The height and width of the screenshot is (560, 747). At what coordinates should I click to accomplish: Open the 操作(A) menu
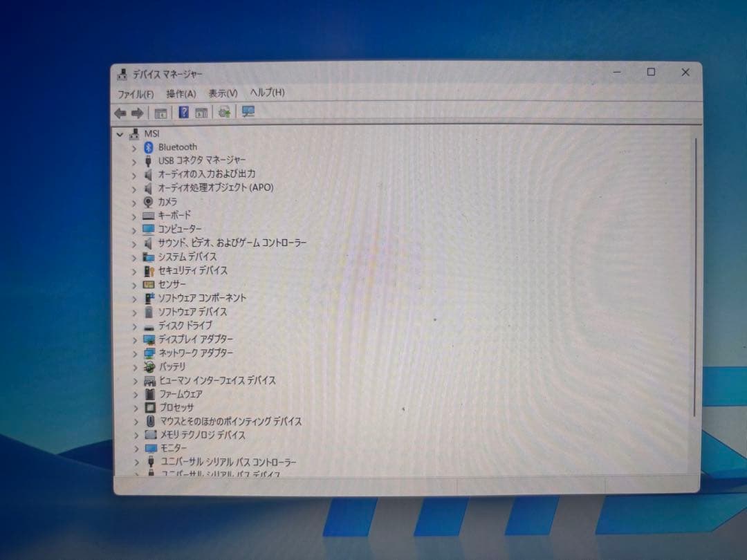click(x=181, y=93)
